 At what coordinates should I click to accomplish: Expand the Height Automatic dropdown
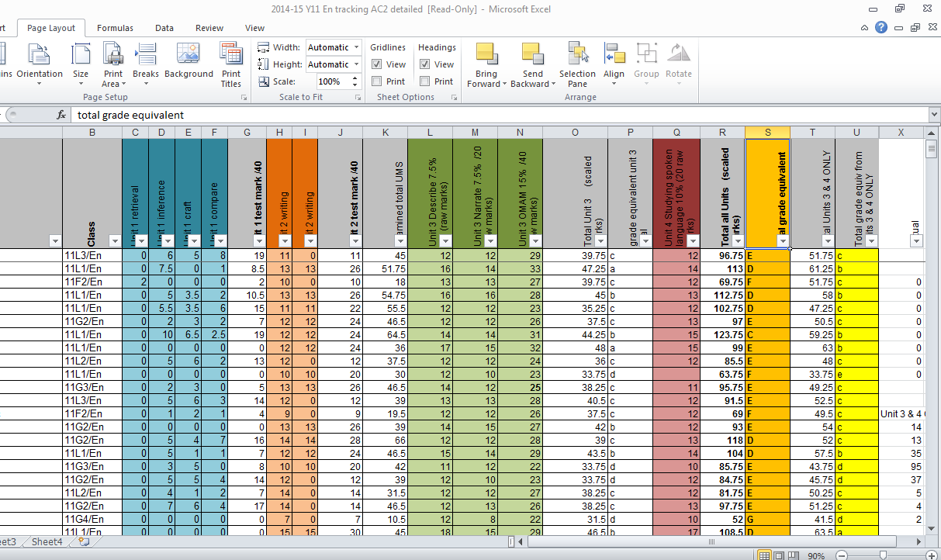[356, 64]
